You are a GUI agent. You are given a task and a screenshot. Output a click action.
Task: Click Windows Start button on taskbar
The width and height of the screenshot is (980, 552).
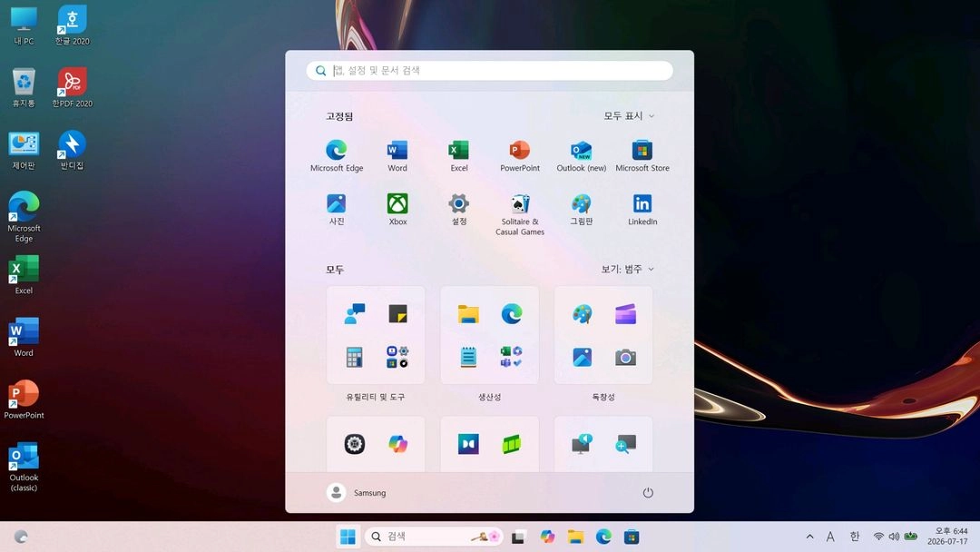(348, 537)
